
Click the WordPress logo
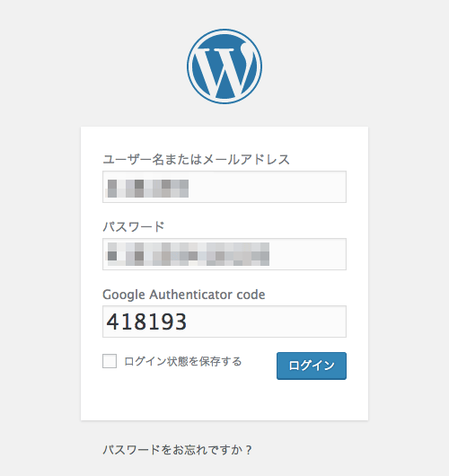click(x=224, y=66)
